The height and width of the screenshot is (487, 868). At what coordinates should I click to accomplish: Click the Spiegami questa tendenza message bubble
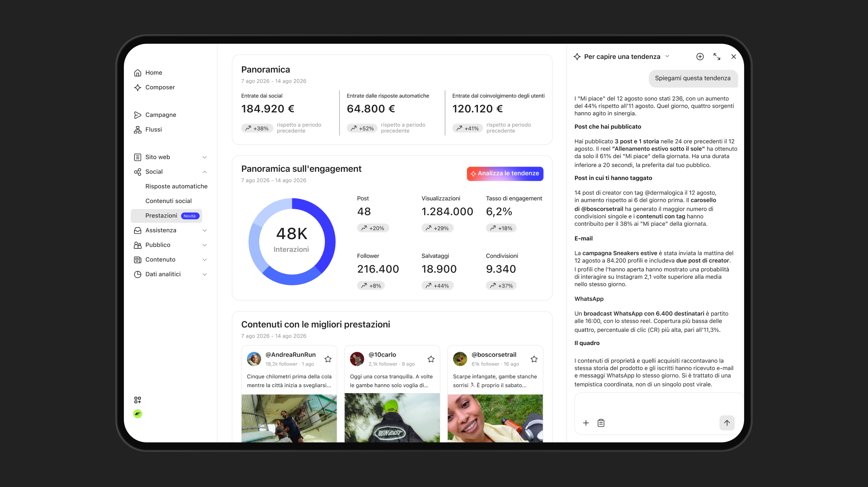[693, 78]
